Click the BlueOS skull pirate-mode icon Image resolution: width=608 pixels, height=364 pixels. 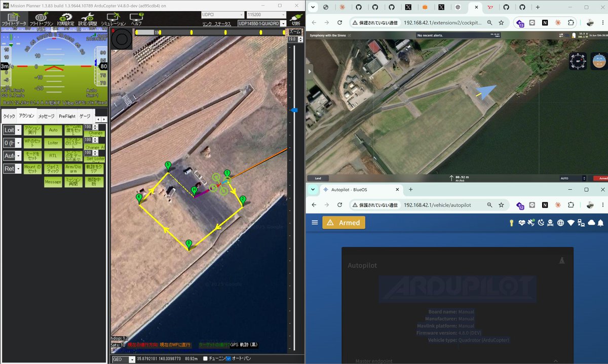pos(550,223)
